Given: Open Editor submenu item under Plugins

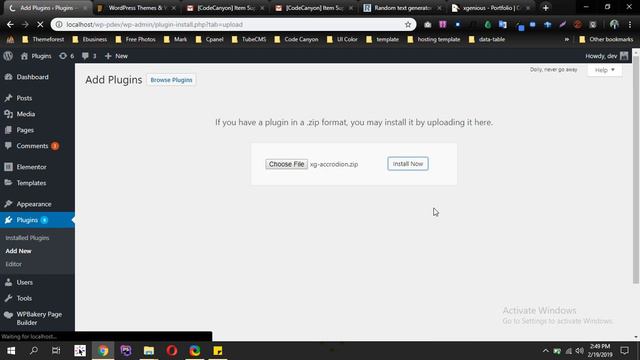Looking at the screenshot, I should tap(13, 264).
